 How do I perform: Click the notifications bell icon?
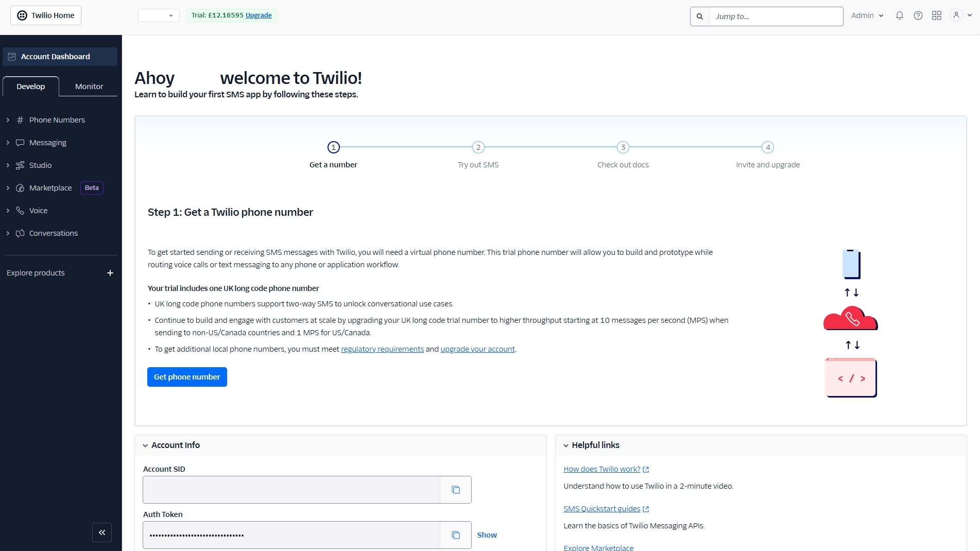[x=899, y=15]
